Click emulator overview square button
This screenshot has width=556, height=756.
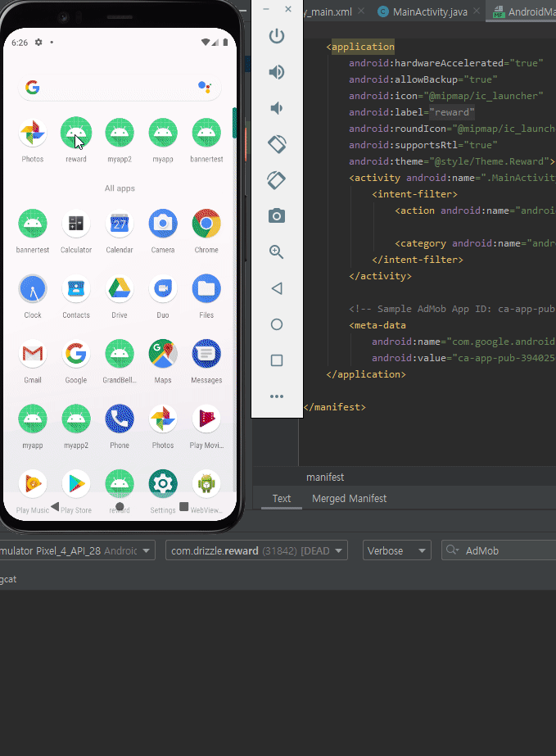coord(277,360)
